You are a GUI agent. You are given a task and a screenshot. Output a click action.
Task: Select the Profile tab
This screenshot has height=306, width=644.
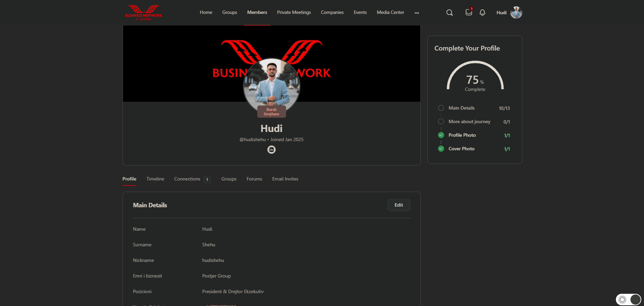click(129, 179)
